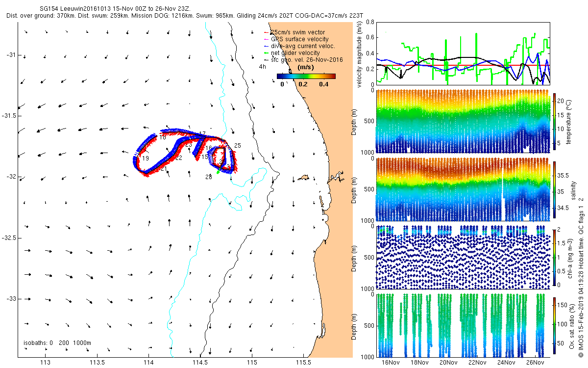Click the velocity magnitude line chart
The height and width of the screenshot is (368, 588).
463,53
